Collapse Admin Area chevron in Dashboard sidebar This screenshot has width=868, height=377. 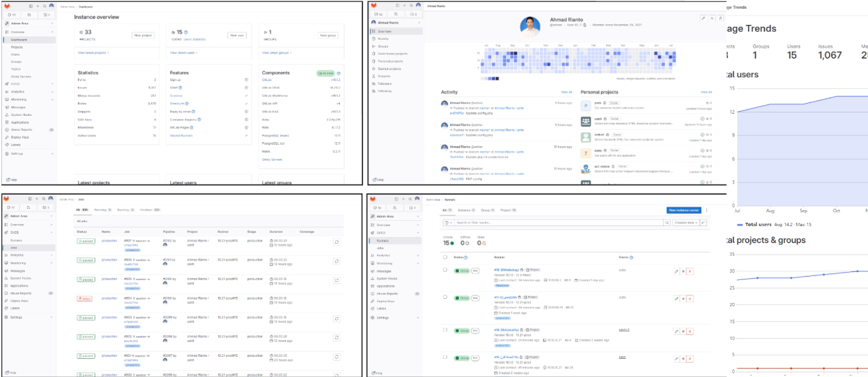[52, 23]
